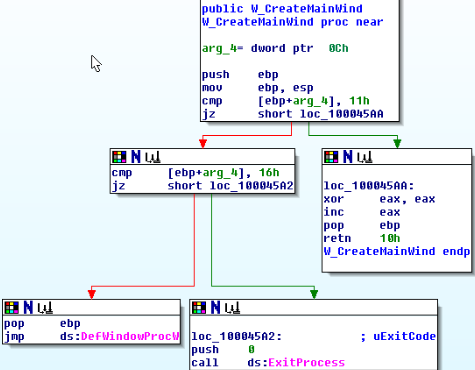Select 'short loc_100045A2' jump operand
475x370 pixels.
coord(230,186)
